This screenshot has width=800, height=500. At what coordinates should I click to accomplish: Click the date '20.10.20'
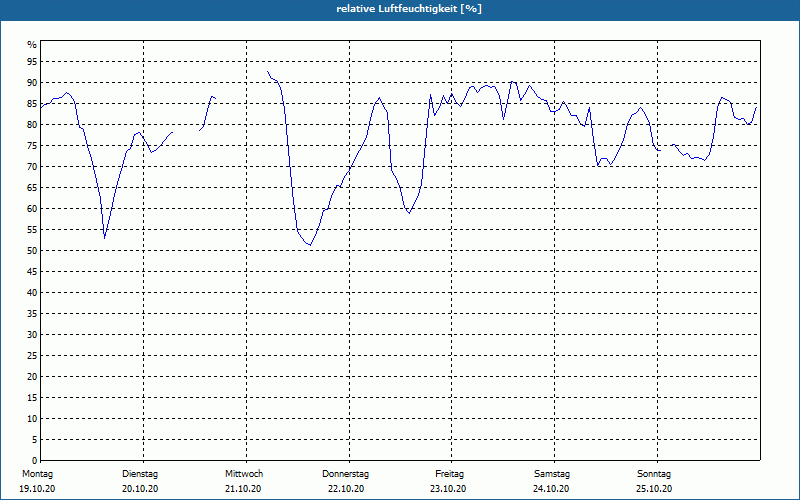coord(140,489)
